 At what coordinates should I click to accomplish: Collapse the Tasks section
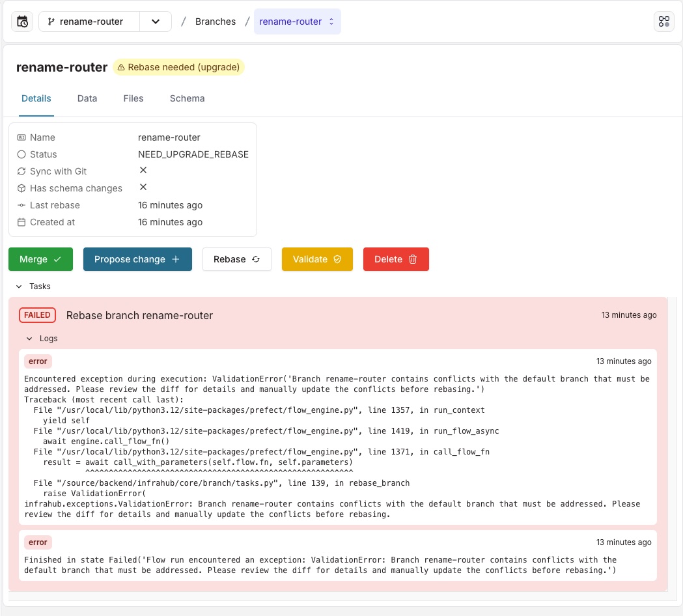pyautogui.click(x=18, y=287)
